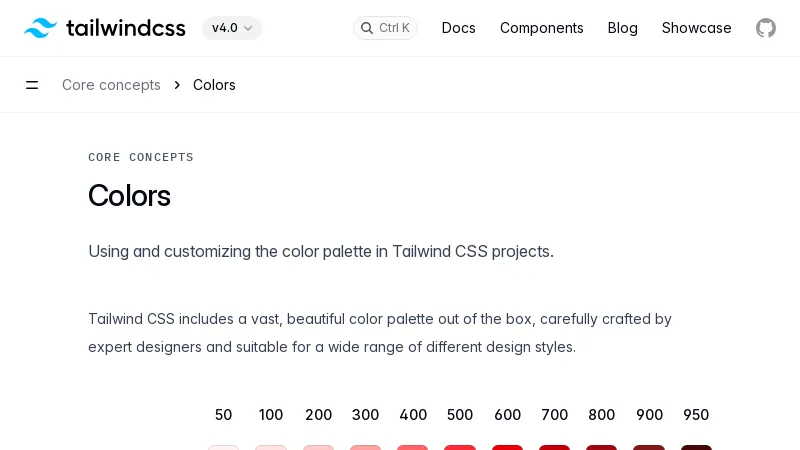Pick the red 700 color swatch
800x450 pixels.
[554, 447]
